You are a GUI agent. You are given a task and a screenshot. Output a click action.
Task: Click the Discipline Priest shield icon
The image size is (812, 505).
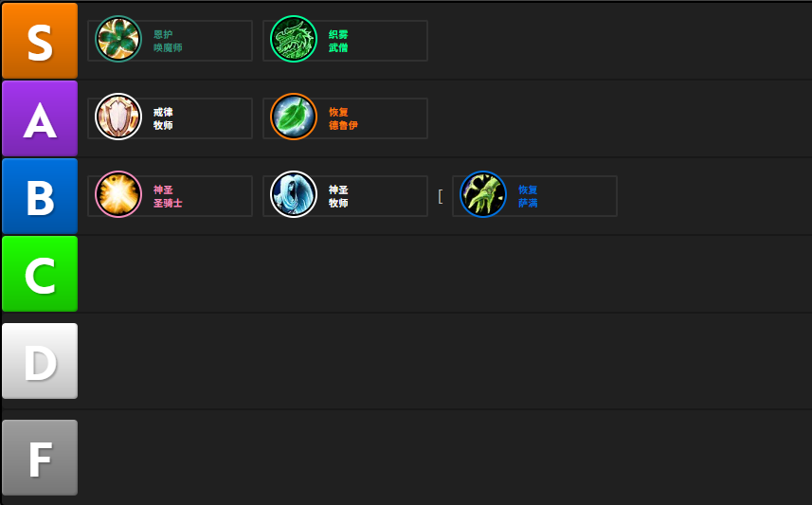[x=118, y=117]
